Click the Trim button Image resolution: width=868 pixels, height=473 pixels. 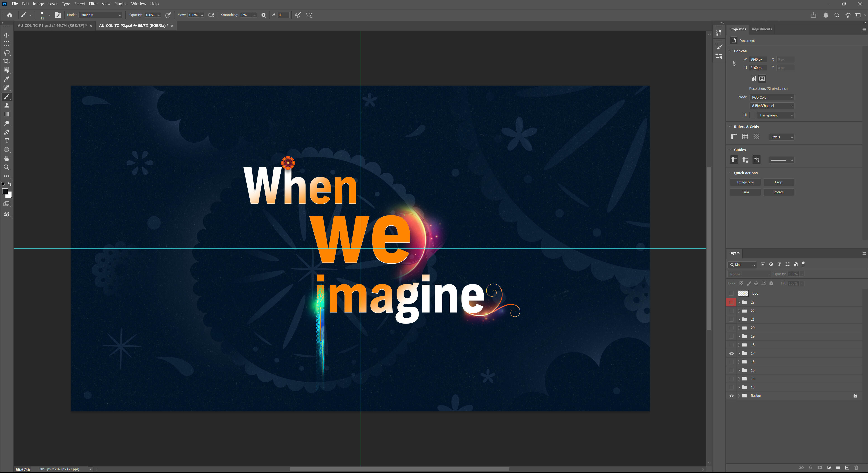coord(745,192)
